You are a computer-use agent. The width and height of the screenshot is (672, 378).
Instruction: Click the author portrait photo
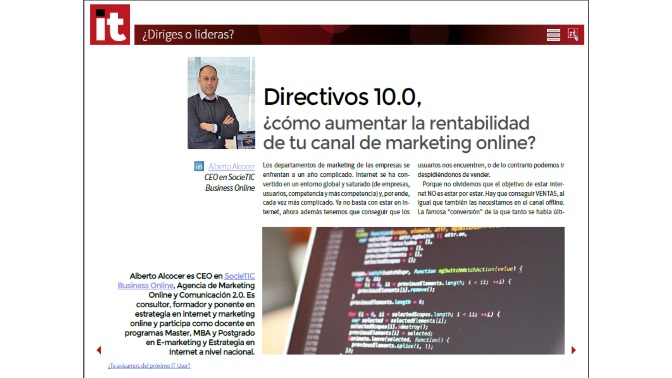pyautogui.click(x=221, y=103)
